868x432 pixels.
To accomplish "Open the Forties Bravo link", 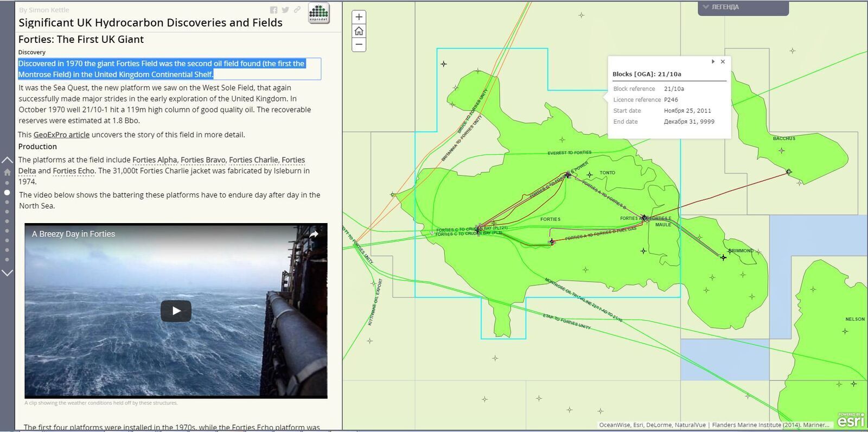I will pos(203,160).
